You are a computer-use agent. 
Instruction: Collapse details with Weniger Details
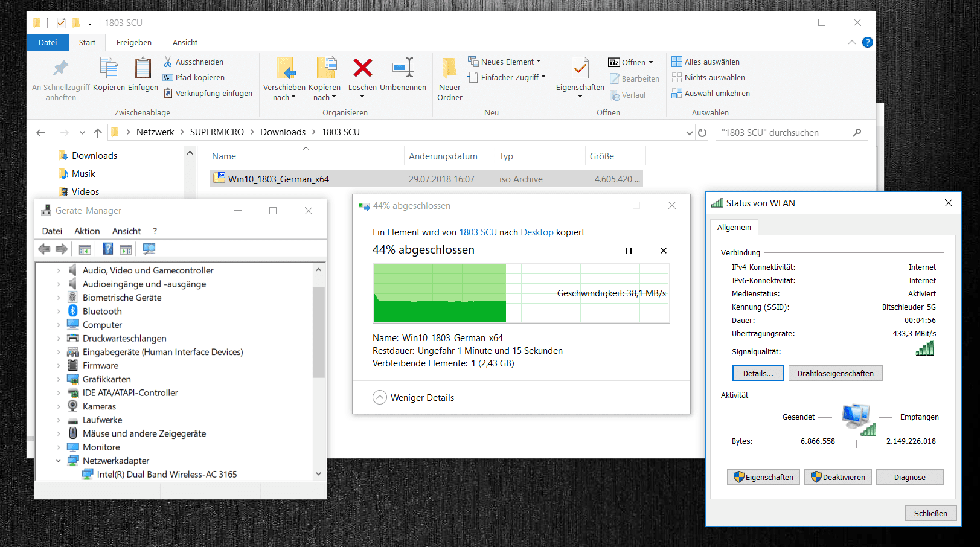414,397
